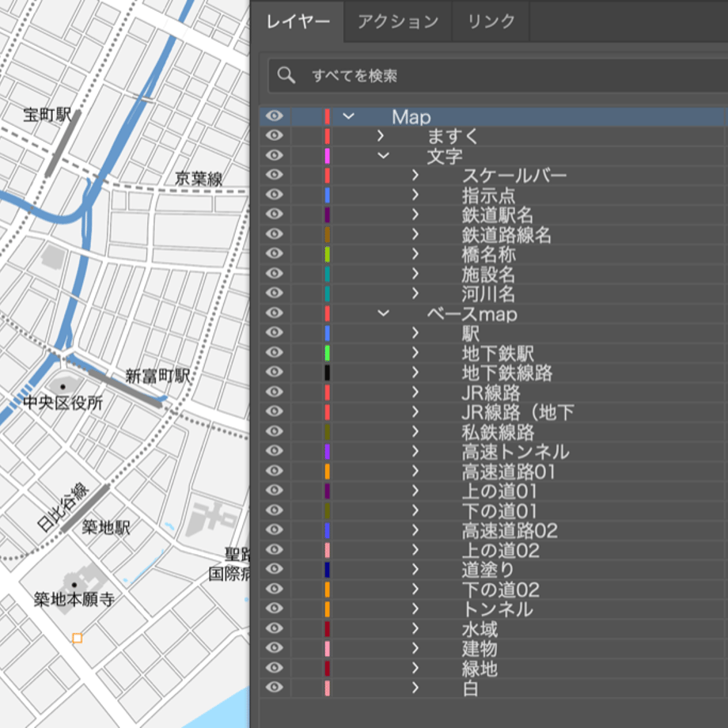
Task: Hide the 水域 layer eye icon
Action: 275,628
